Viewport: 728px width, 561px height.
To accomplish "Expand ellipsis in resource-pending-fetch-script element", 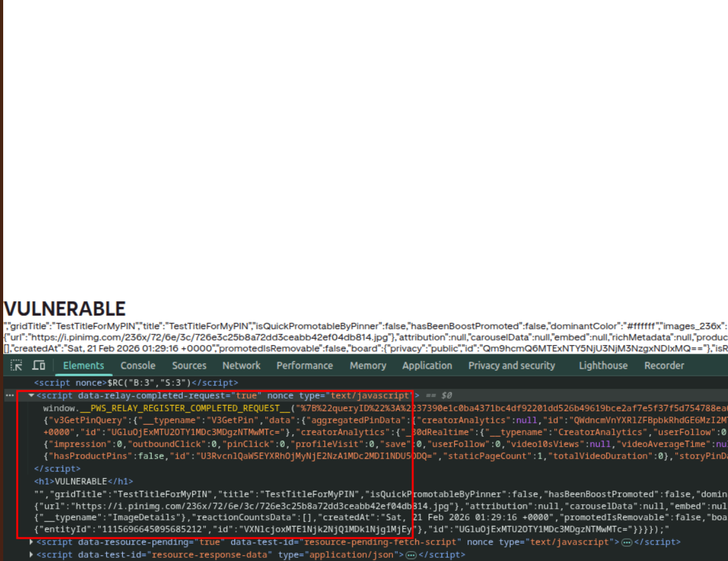I will 627,543.
